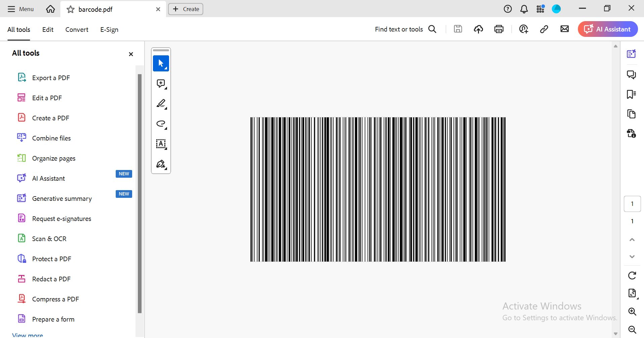Click the quick toolbar drag handle
644x338 pixels.
point(161,50)
